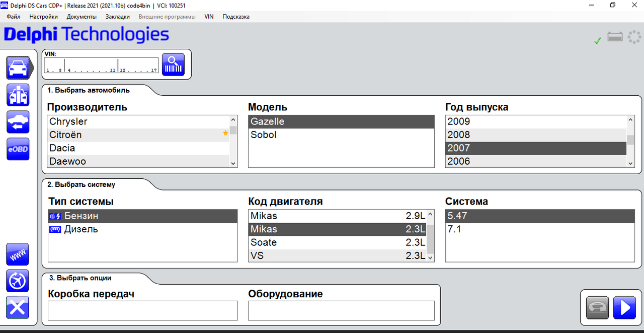Click year list scroll up arrow
Viewport: 644px width, 333px height.
click(630, 120)
